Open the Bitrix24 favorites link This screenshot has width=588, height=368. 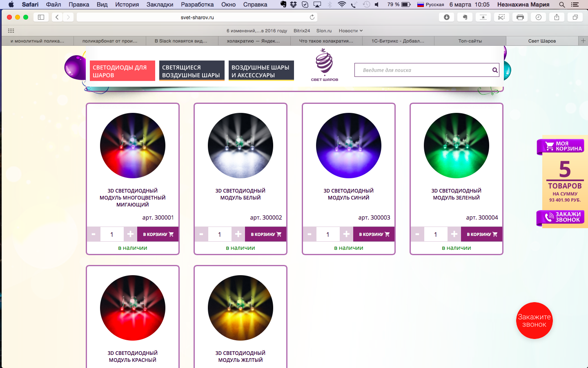302,31
